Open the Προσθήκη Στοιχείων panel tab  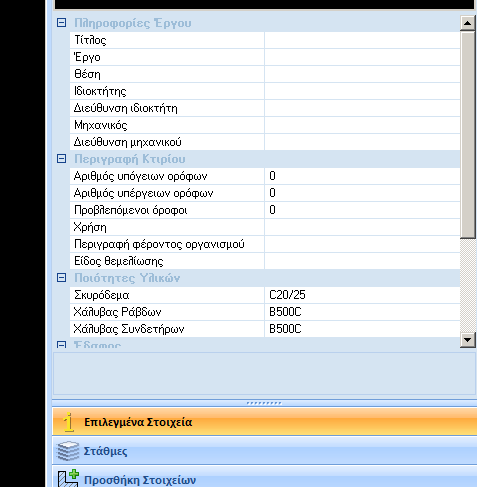(x=265, y=477)
